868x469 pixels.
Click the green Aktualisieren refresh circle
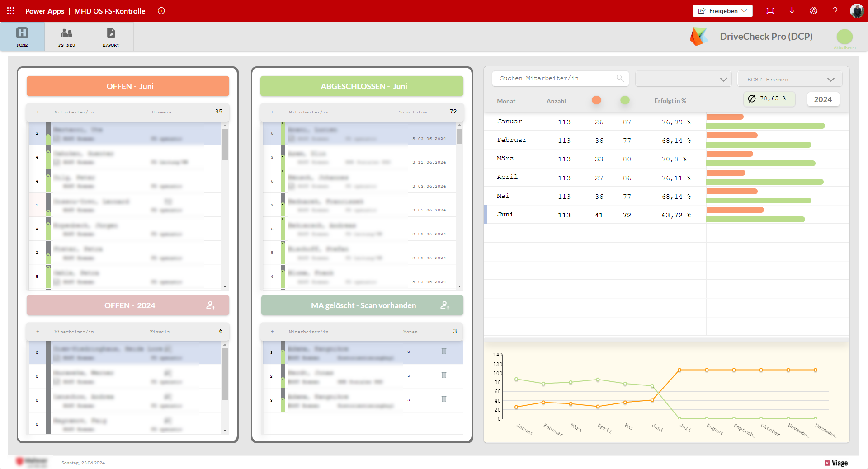coord(844,37)
